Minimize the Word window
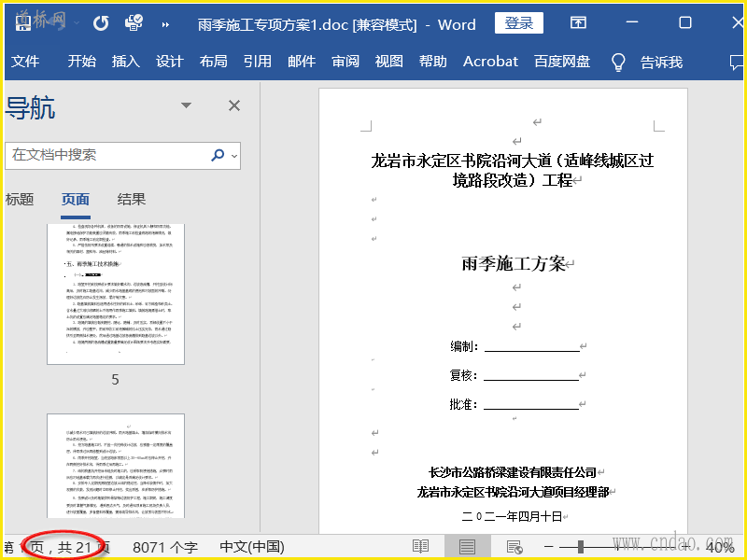 (632, 22)
